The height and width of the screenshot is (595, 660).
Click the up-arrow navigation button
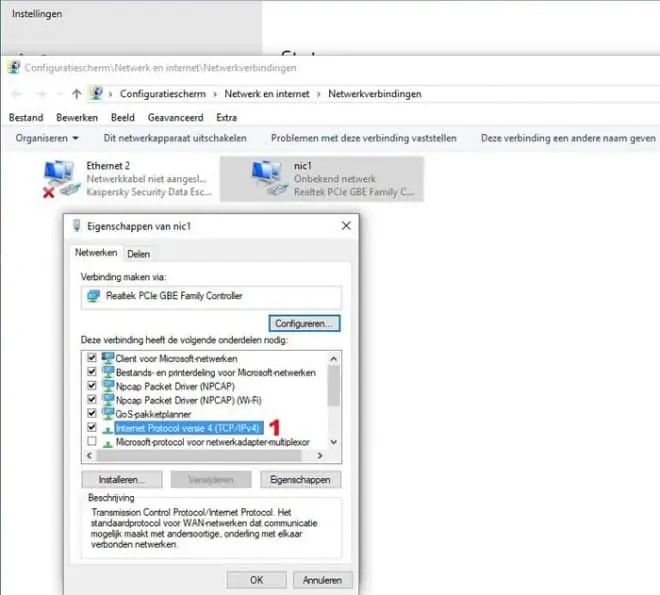click(x=76, y=94)
